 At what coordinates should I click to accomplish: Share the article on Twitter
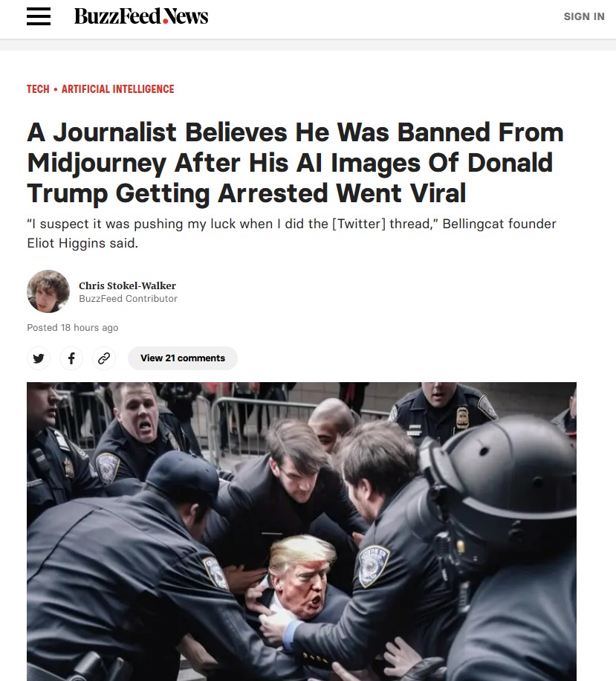(39, 358)
